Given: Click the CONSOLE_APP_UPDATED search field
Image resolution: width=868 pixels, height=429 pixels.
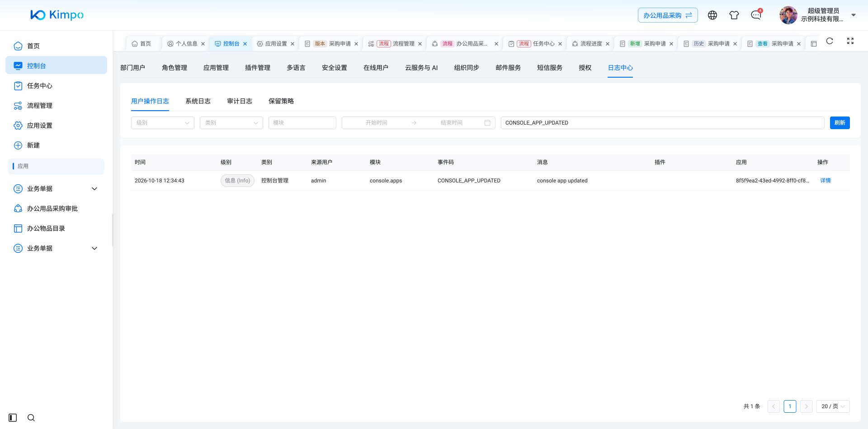Looking at the screenshot, I should (662, 123).
